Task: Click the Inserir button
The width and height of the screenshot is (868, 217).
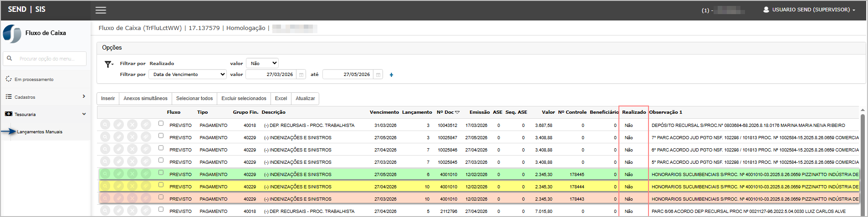Action: point(108,99)
